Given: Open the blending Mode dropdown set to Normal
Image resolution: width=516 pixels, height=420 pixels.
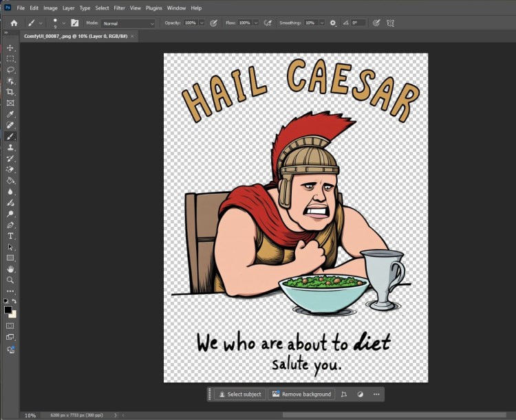Looking at the screenshot, I should 129,23.
